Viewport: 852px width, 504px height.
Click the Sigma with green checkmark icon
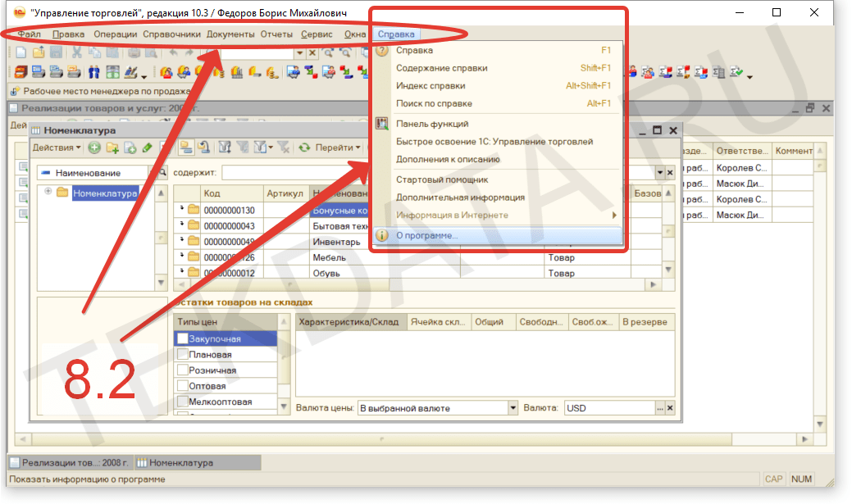737,71
